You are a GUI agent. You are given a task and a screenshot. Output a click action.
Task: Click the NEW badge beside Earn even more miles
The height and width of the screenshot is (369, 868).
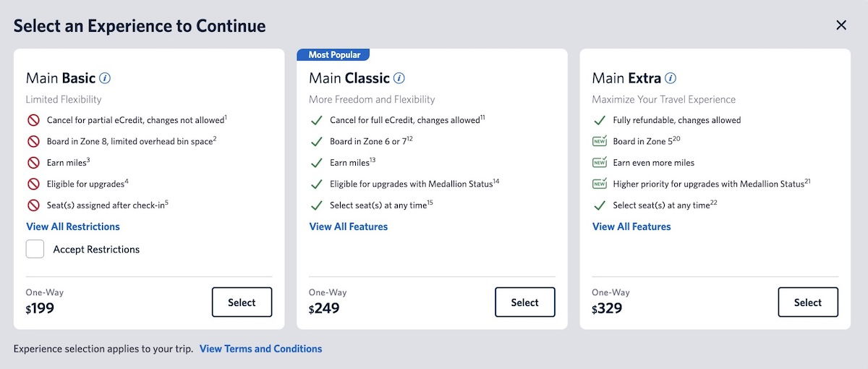[599, 163]
